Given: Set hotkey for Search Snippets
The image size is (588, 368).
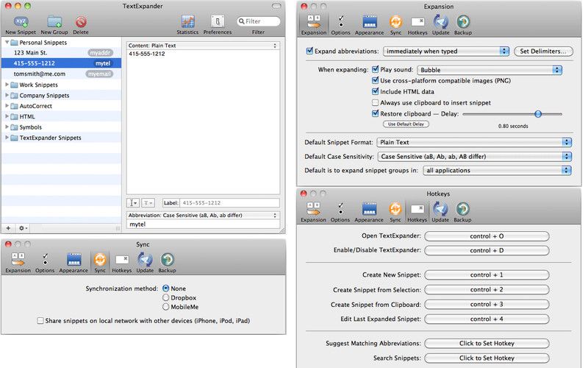Looking at the screenshot, I should pyautogui.click(x=487, y=358).
